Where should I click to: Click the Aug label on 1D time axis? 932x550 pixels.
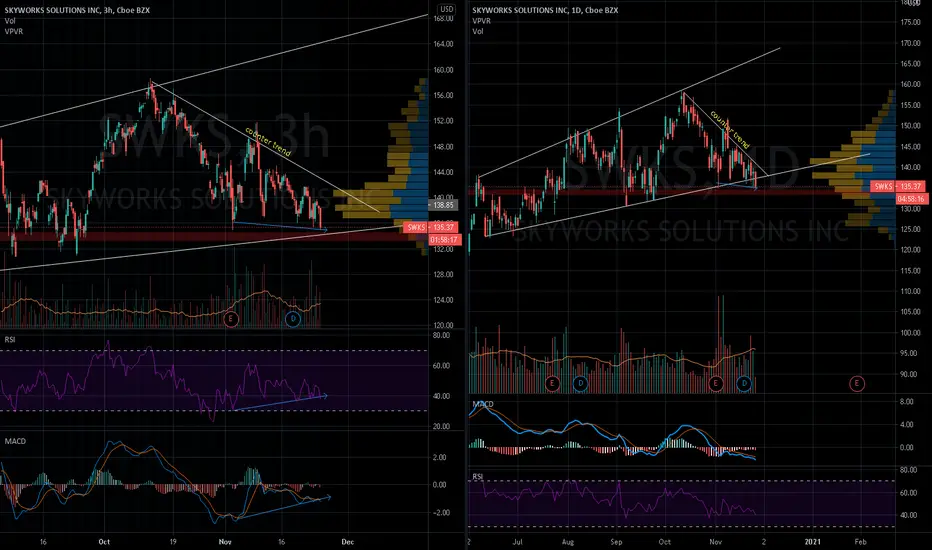[x=568, y=542]
